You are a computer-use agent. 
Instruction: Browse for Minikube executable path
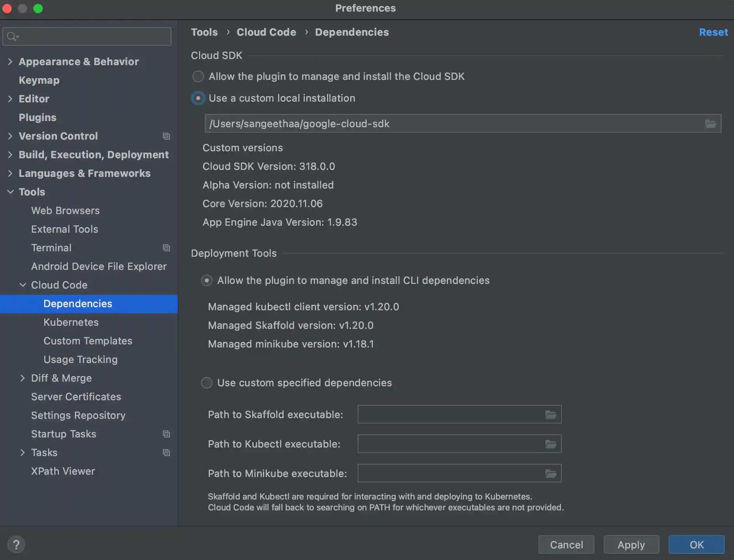point(550,473)
